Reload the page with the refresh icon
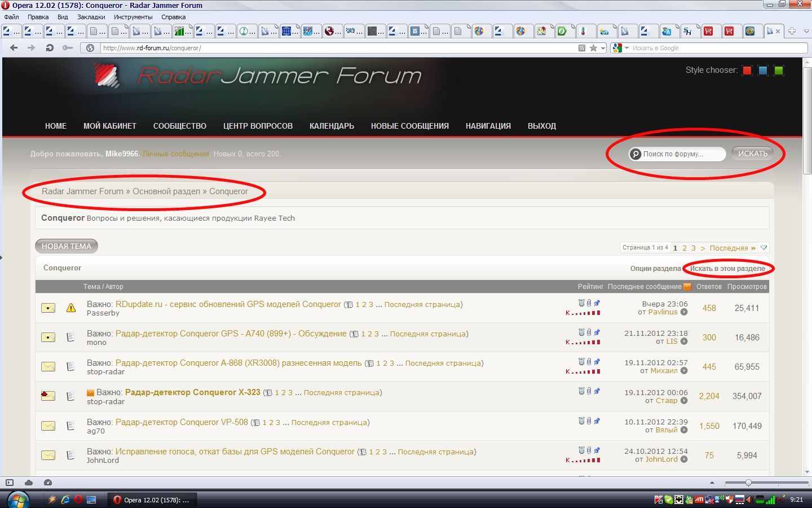Screen dimensions: 812x508 (x=50, y=48)
